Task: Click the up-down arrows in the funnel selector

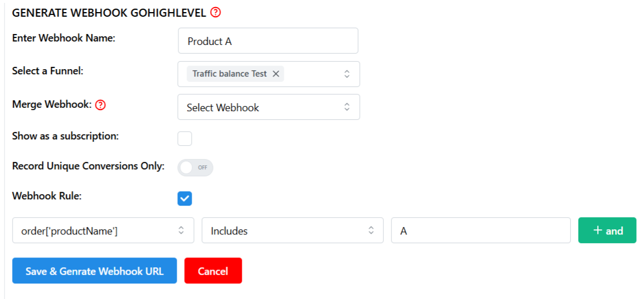Action: coord(346,74)
